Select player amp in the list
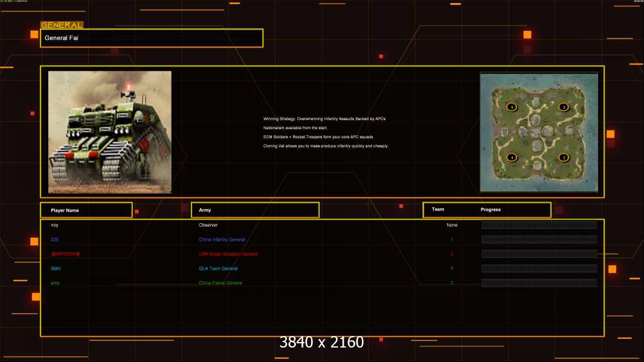 tap(56, 284)
